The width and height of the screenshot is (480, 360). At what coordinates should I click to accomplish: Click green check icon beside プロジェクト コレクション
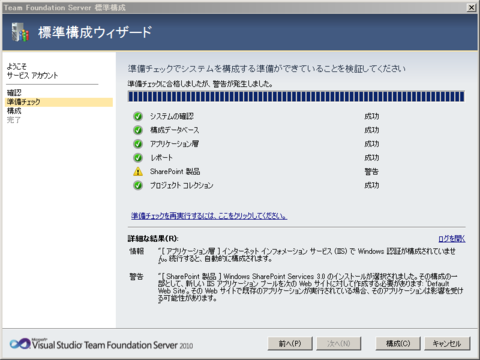click(x=138, y=185)
